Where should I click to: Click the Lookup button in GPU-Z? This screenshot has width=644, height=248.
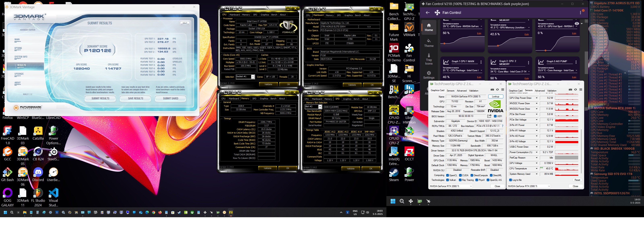495,97
